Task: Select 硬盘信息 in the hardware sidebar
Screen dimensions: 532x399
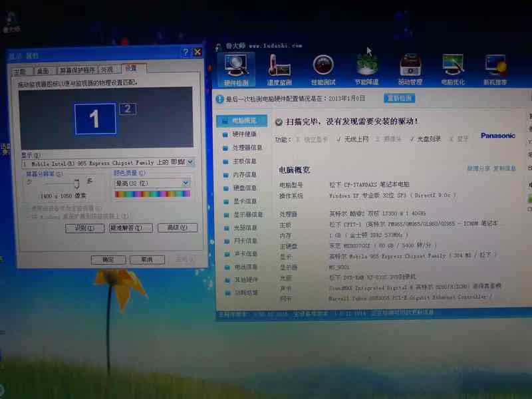Action: [x=244, y=188]
